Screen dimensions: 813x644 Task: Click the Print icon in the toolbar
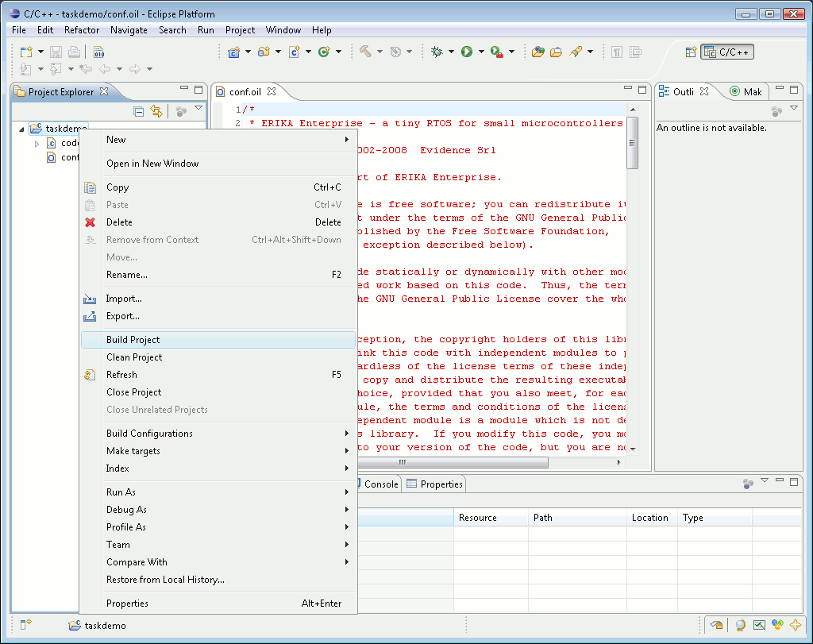tap(74, 52)
